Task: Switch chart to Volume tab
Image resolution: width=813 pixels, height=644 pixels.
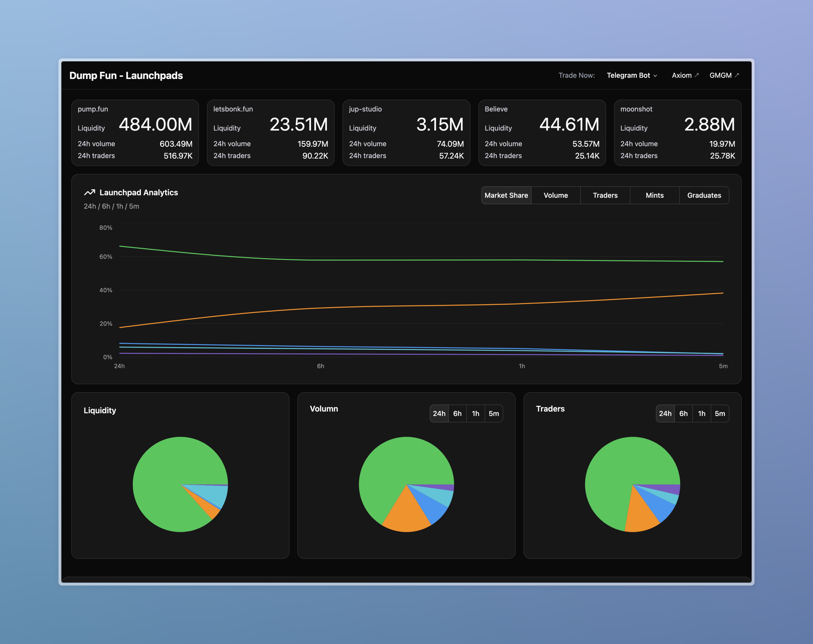Action: [x=556, y=195]
